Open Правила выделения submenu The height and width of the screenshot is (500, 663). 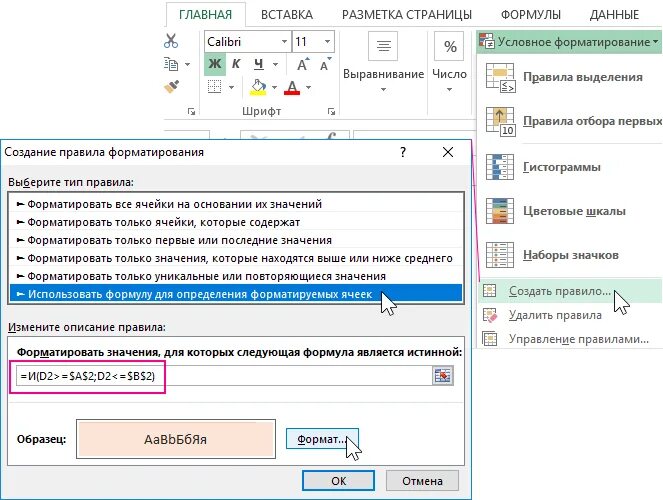570,77
